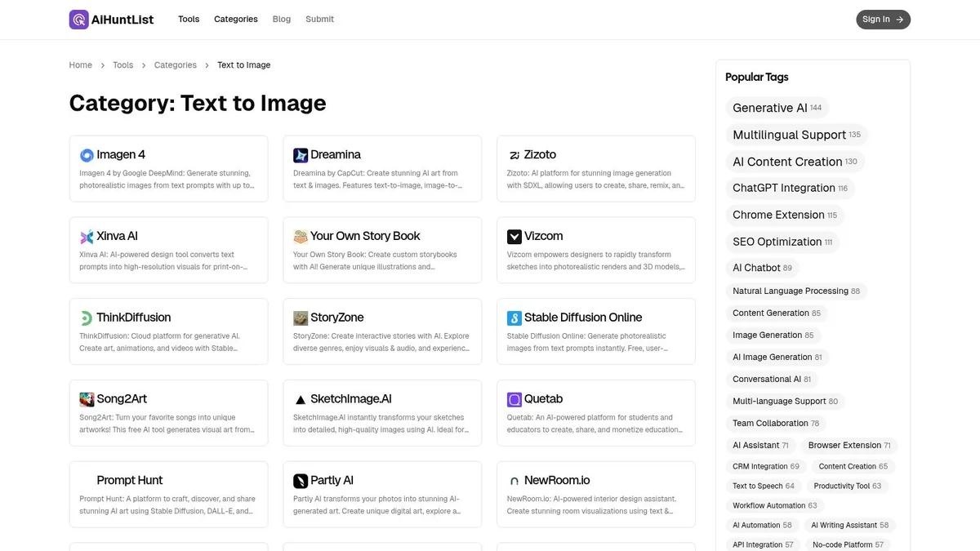Select the Text to Speech tag

coord(764,486)
